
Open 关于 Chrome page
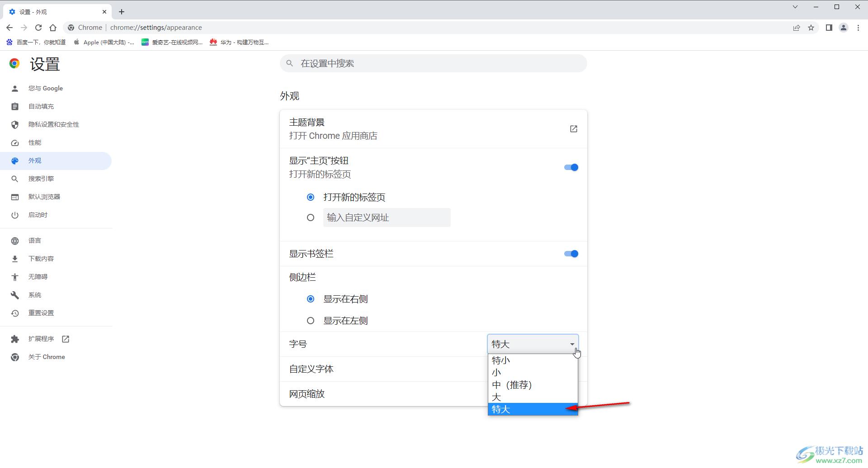pos(56,357)
